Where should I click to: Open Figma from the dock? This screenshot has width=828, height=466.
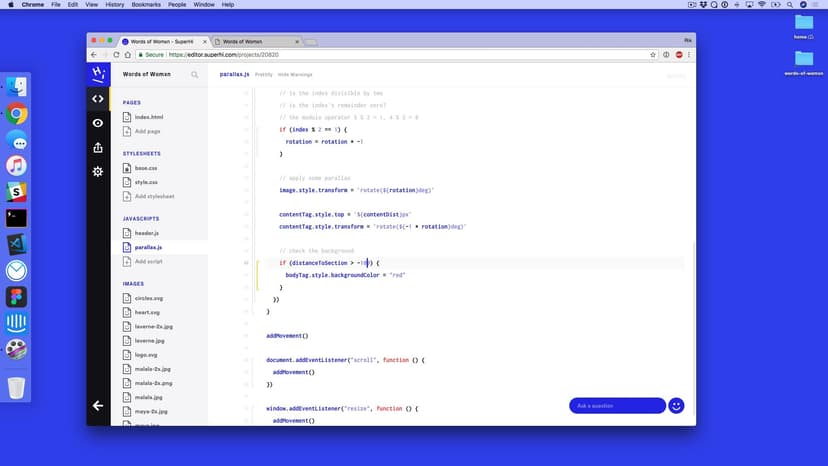click(16, 297)
